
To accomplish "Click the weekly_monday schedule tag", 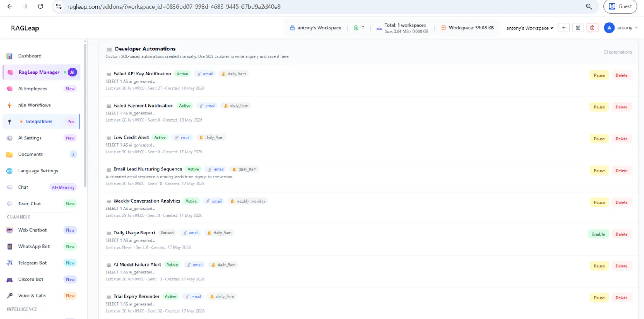I will click(248, 201).
